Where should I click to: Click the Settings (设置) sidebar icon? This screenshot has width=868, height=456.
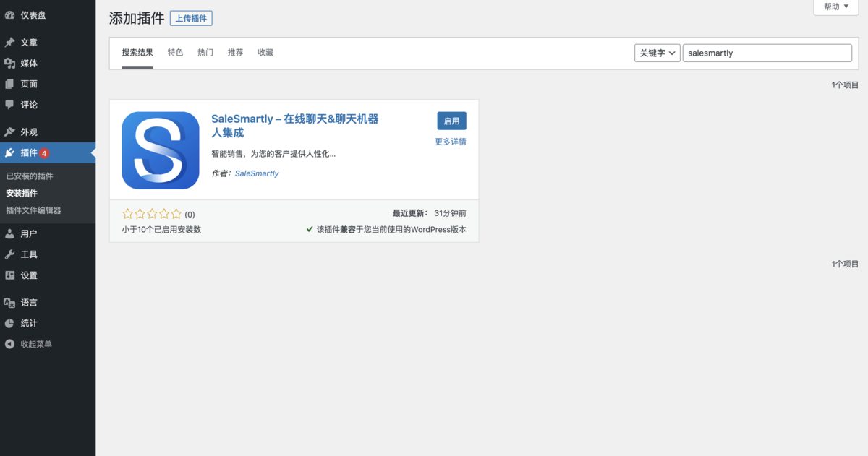9,275
